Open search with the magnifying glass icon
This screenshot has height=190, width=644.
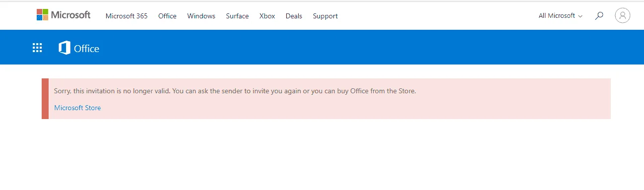tap(599, 16)
